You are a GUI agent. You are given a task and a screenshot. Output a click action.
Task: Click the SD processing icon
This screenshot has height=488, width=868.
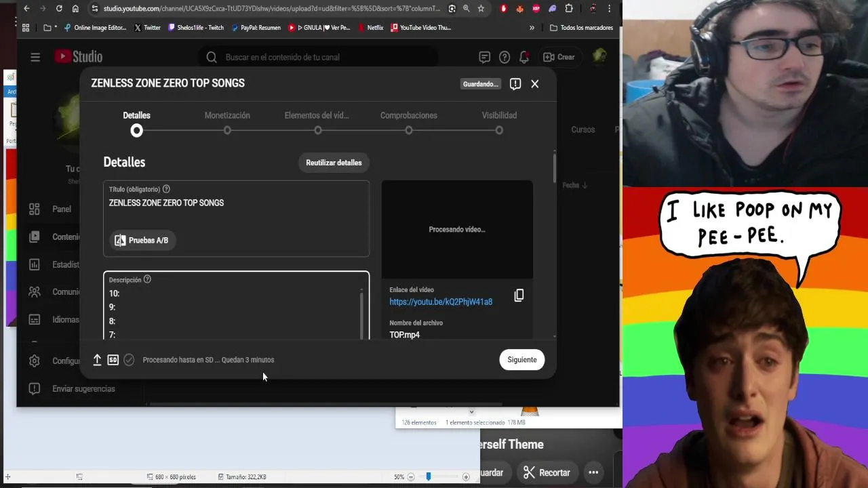[x=113, y=360]
